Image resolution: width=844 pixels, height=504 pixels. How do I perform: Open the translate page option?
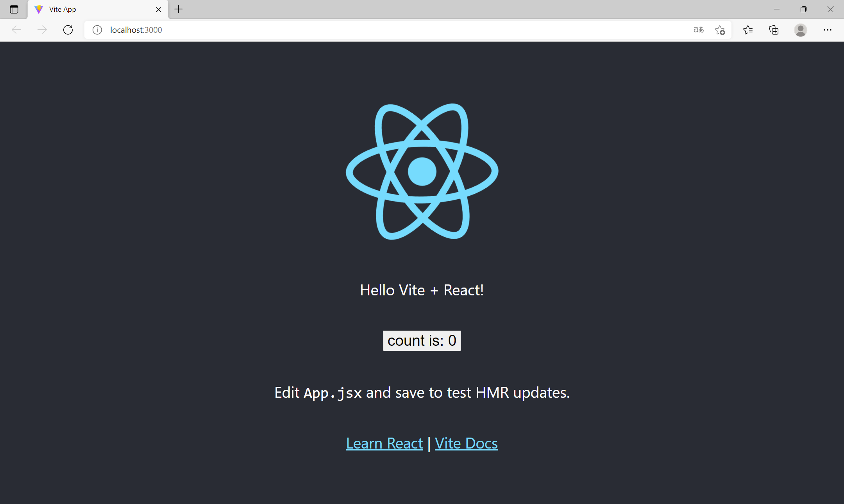[x=699, y=30]
